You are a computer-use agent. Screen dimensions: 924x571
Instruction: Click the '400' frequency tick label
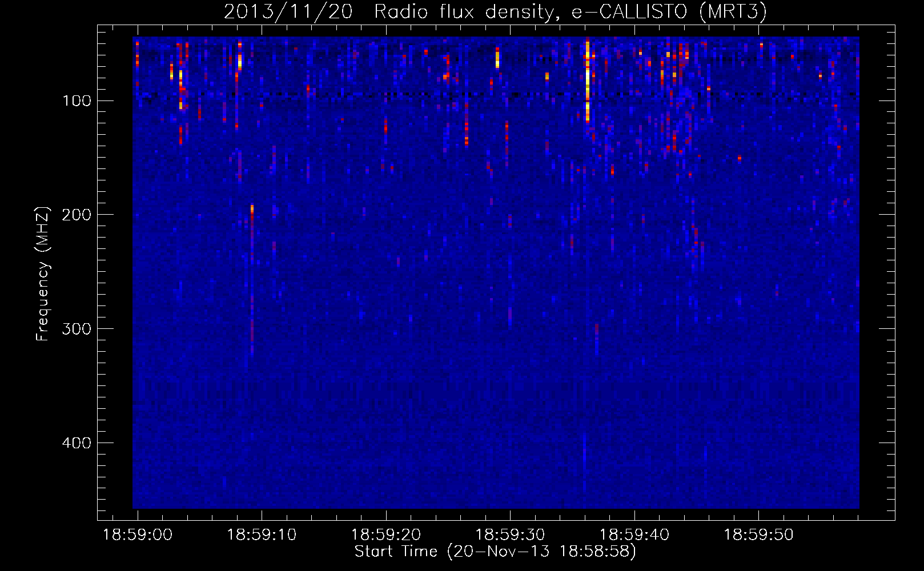pos(77,443)
